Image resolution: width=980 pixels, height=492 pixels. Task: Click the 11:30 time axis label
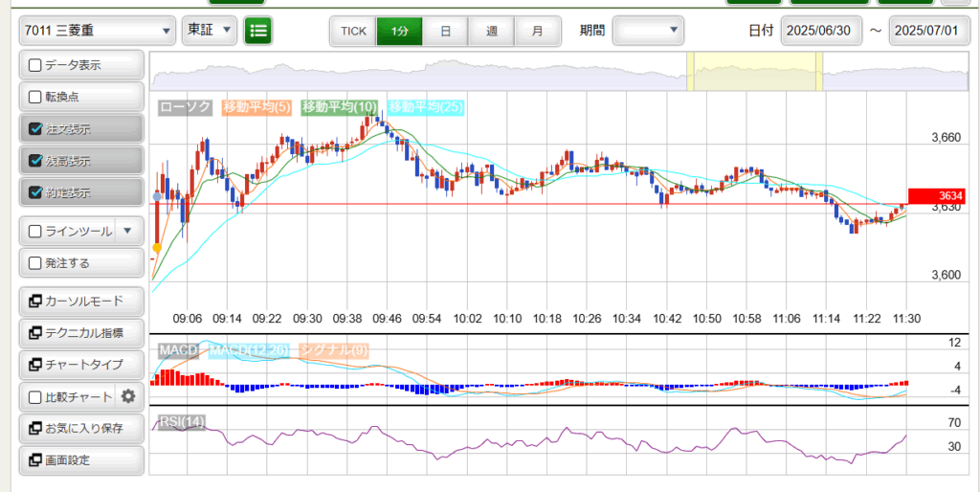(x=907, y=318)
